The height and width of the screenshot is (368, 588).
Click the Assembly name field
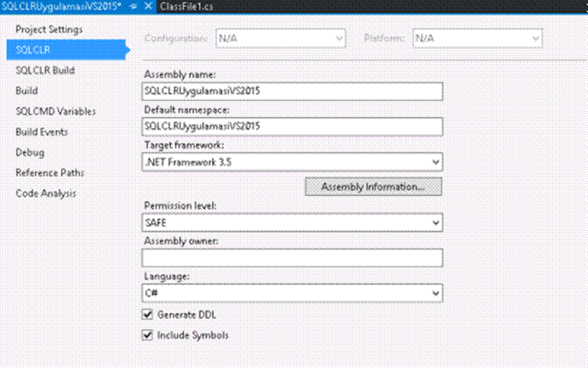point(292,91)
